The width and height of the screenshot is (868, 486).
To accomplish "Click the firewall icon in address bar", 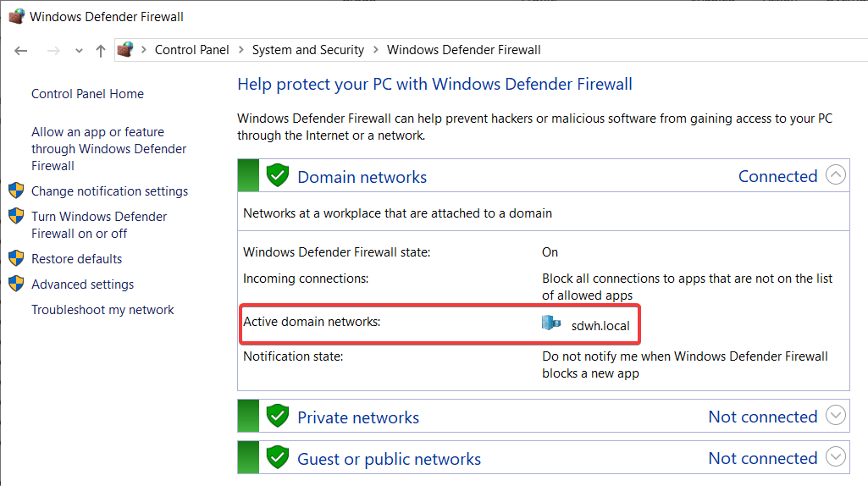I will (125, 50).
